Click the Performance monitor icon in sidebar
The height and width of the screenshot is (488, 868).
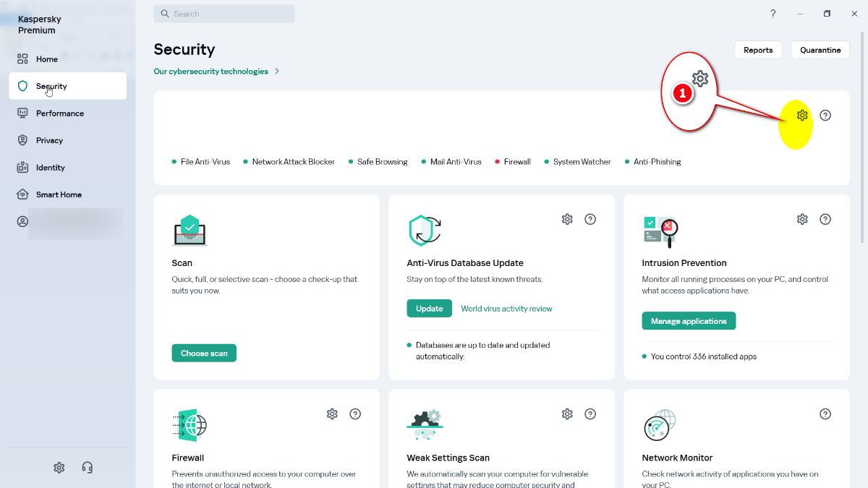(22, 114)
